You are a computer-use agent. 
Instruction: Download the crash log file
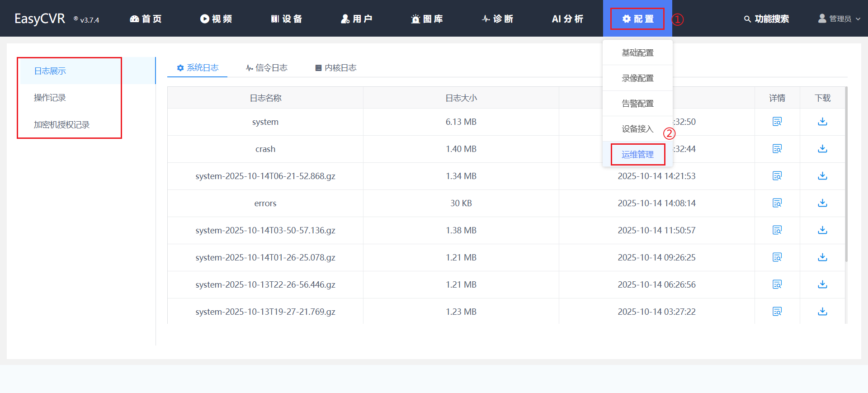(x=822, y=149)
